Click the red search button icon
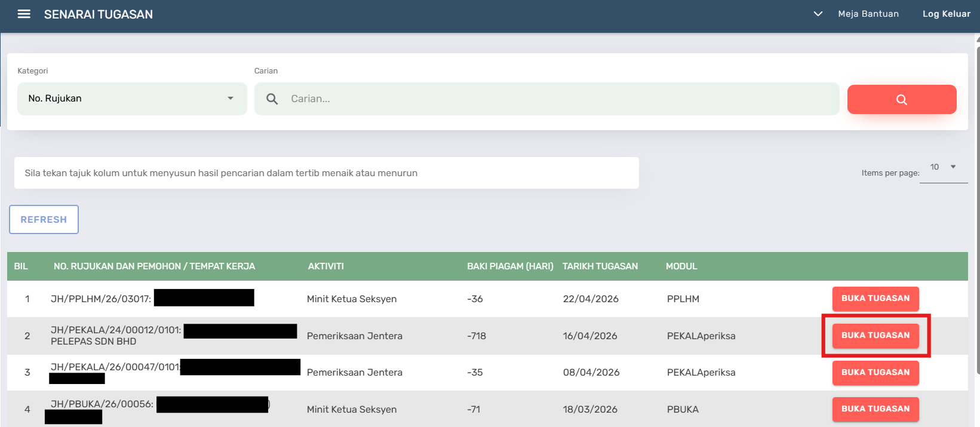Viewport: 980px width, 427px height. (902, 99)
